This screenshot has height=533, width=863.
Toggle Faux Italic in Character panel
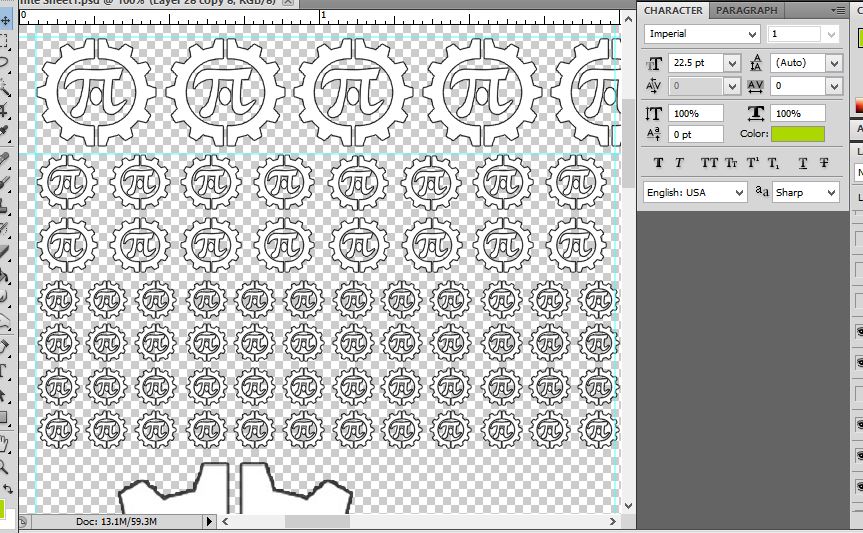[x=680, y=162]
